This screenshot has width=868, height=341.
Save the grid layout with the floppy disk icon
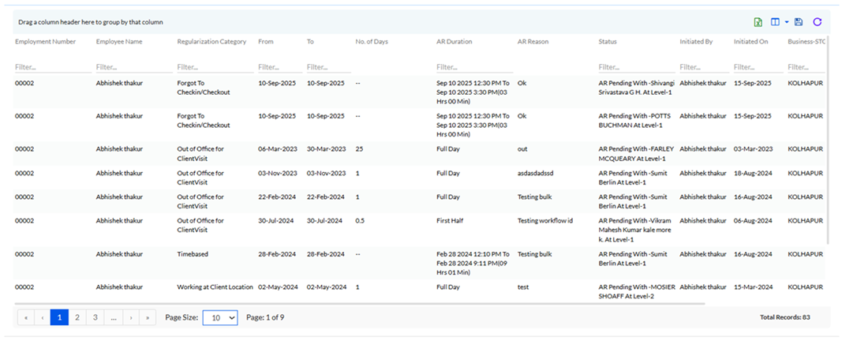click(x=799, y=22)
